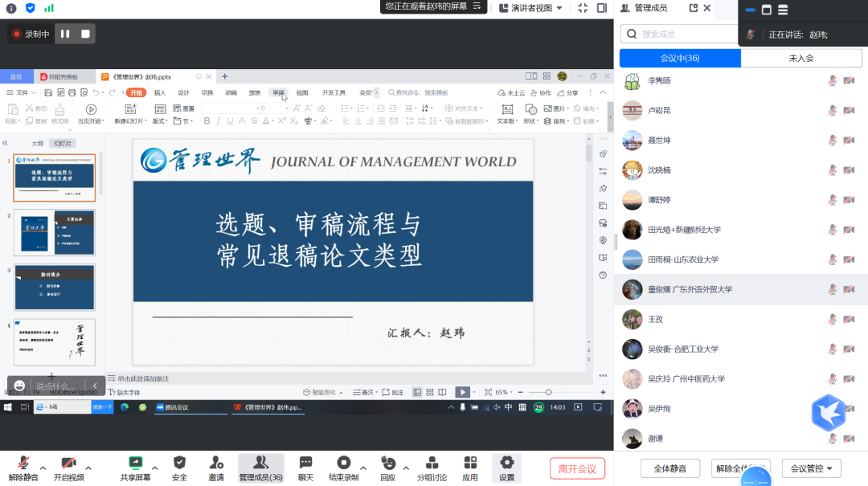This screenshot has height=486, width=868.
Task: Select the 会议中(36) tab
Action: (680, 59)
